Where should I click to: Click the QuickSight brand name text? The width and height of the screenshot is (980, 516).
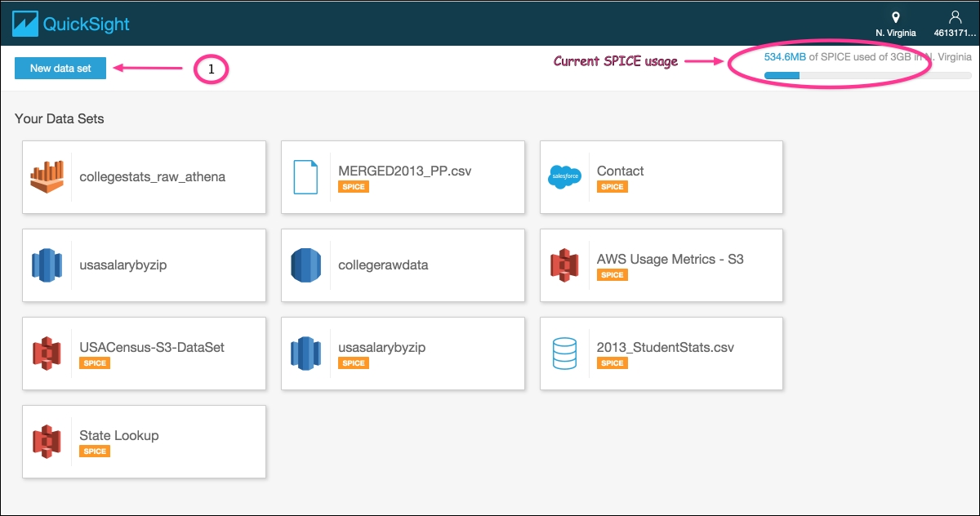[87, 24]
